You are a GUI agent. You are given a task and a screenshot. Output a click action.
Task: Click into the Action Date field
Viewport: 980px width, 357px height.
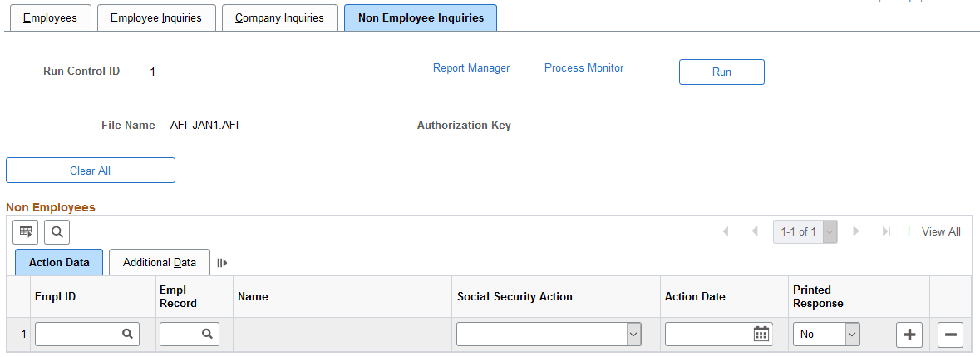[708, 334]
